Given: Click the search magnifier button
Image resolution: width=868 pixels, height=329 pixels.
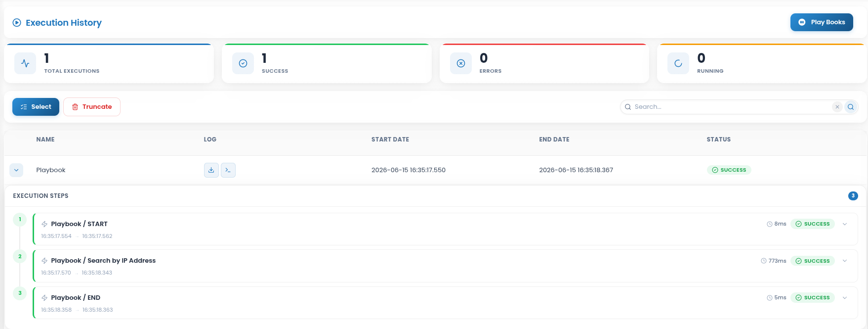Looking at the screenshot, I should tap(851, 107).
